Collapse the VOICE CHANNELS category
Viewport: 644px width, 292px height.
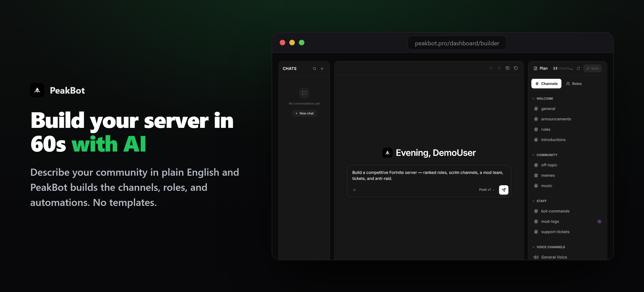coord(549,247)
